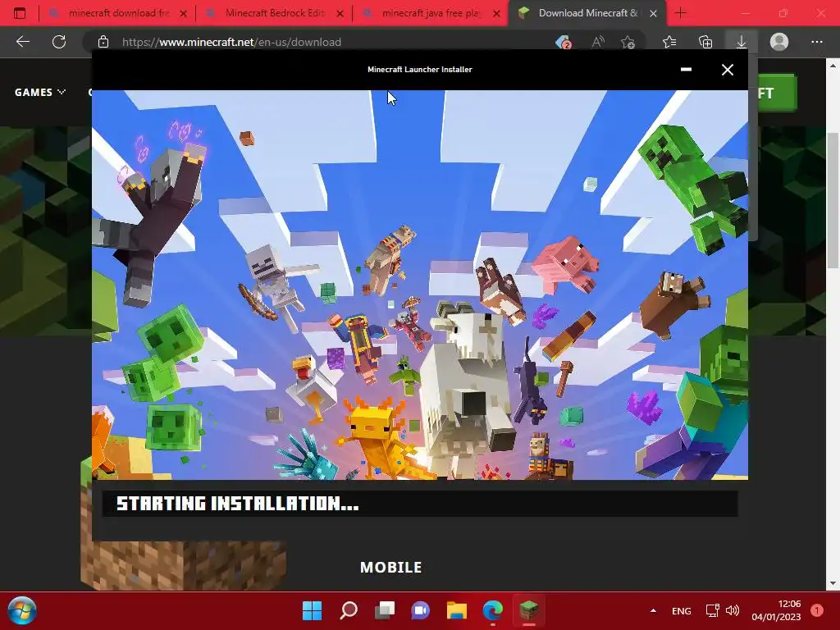Close the 'minecraft java free play' tab
Screen dimensions: 840x630
click(496, 13)
